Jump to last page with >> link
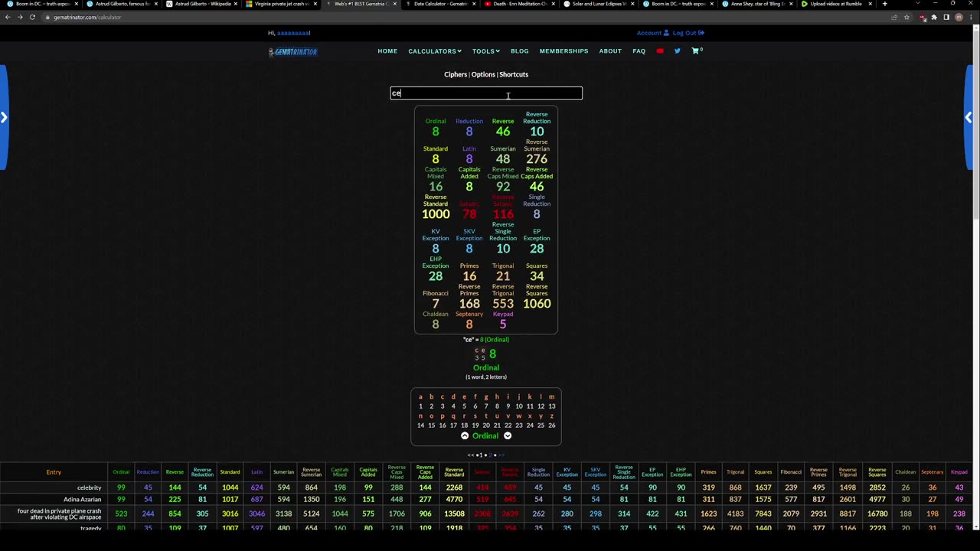 [x=501, y=455]
